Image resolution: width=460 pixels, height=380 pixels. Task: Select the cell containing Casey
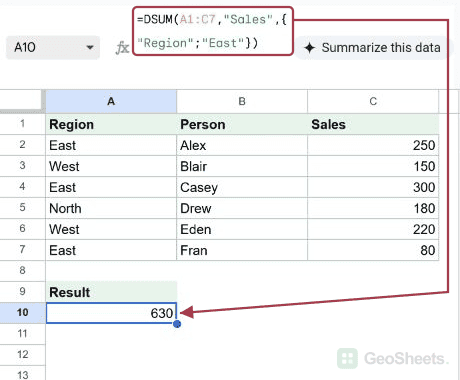[x=242, y=187]
